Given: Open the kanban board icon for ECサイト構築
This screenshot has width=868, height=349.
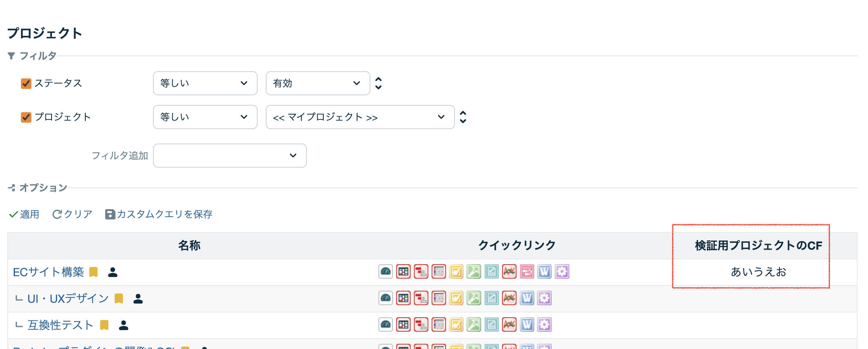Looking at the screenshot, I should pyautogui.click(x=403, y=272).
